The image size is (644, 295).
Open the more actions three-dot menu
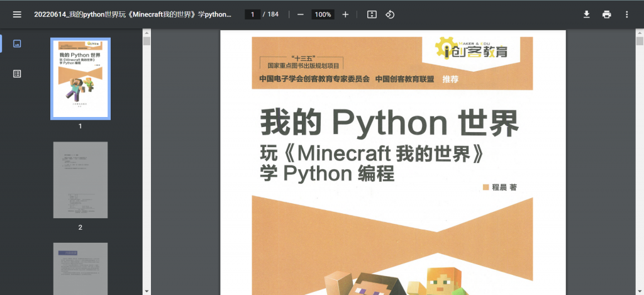pos(627,14)
